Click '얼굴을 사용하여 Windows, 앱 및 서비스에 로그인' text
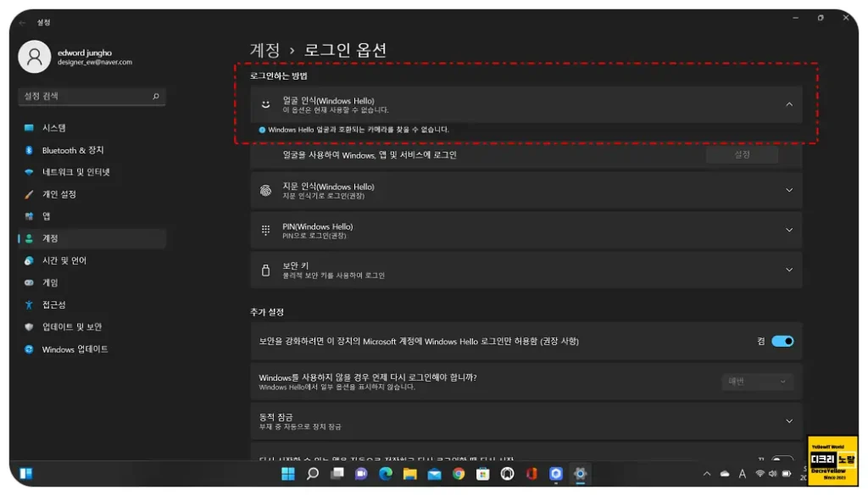Screen dimensions: 868x496 [x=370, y=155]
